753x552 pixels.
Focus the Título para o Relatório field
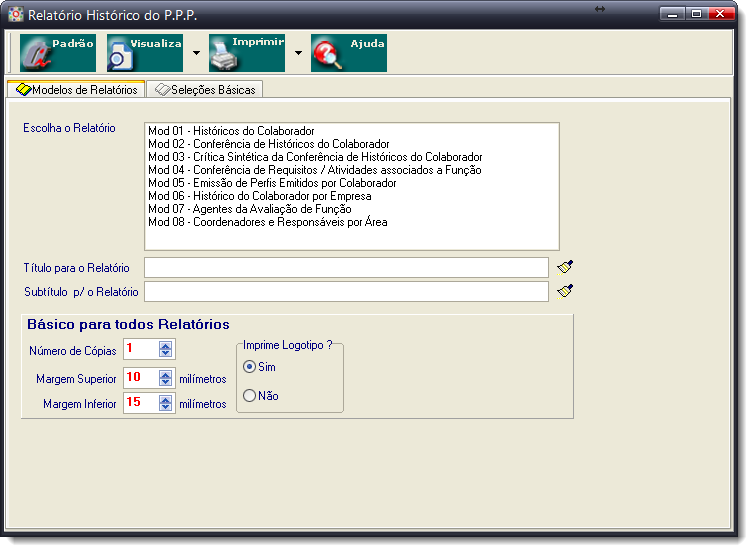(x=346, y=268)
